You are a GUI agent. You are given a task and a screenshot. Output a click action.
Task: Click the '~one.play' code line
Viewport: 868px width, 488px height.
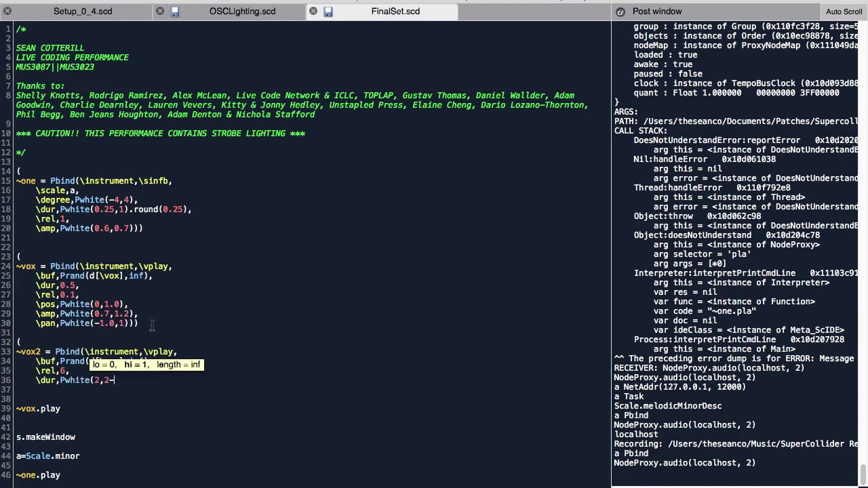pyautogui.click(x=38, y=475)
